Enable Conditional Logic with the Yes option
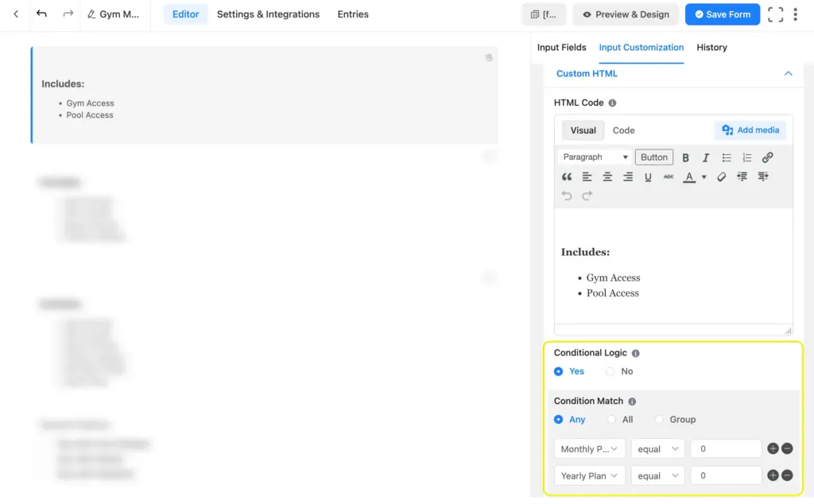The width and height of the screenshot is (814, 504). click(x=560, y=371)
